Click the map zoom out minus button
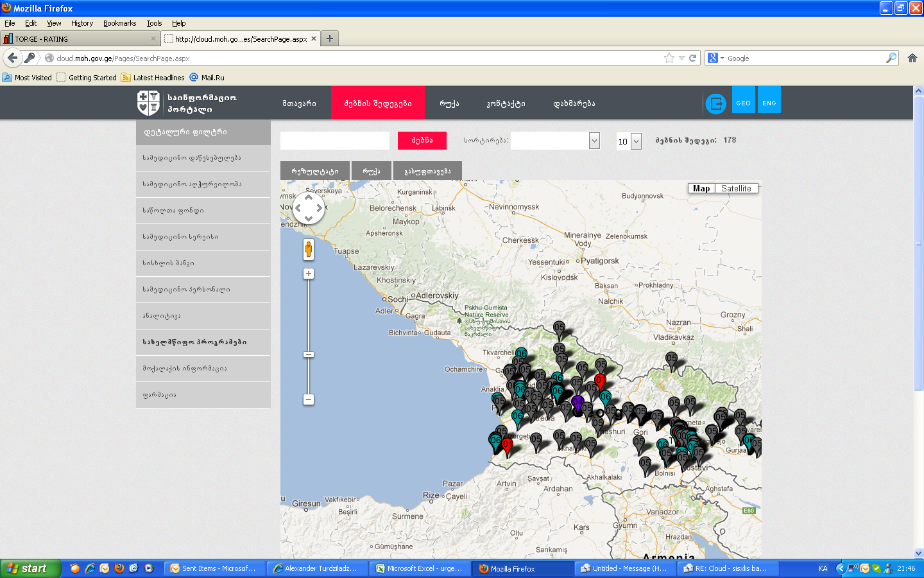 point(309,399)
